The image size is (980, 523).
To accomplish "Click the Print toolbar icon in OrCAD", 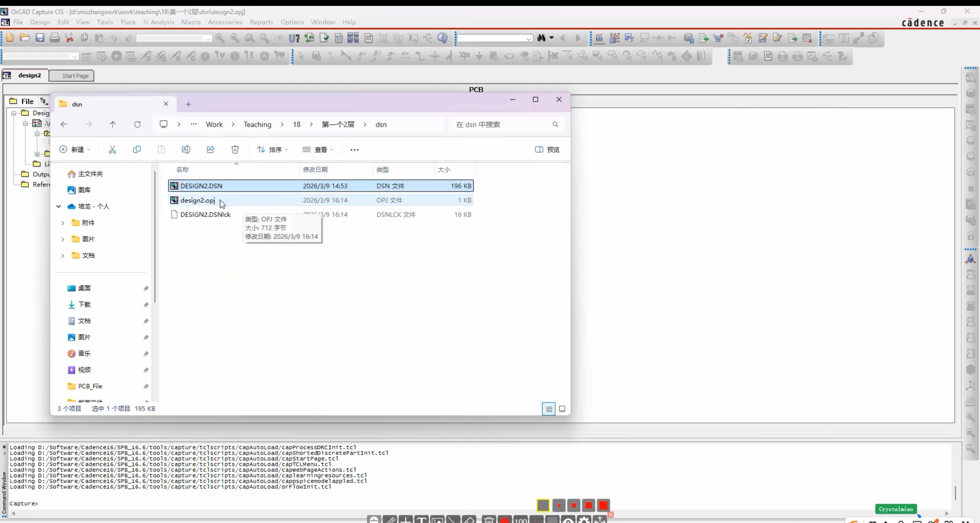I will pos(54,38).
